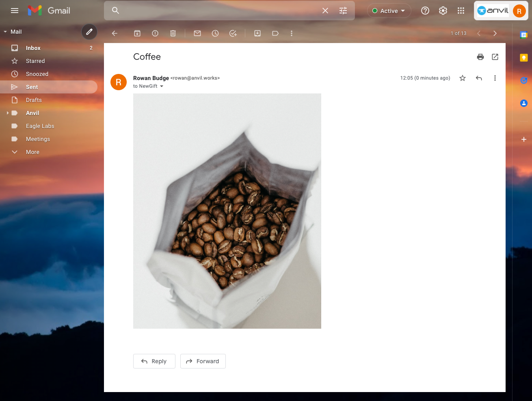The image size is (532, 401).
Task: Show search options filter icon
Action: click(x=343, y=11)
